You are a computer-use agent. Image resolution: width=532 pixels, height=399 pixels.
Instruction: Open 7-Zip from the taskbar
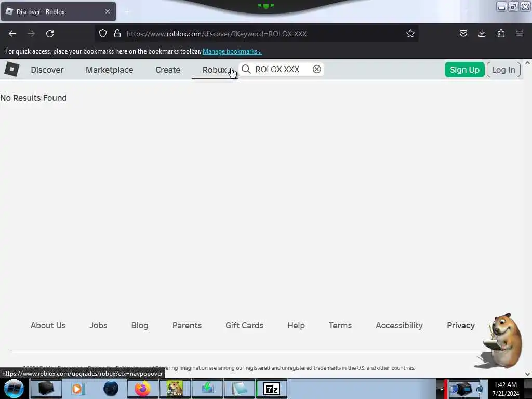(x=271, y=389)
